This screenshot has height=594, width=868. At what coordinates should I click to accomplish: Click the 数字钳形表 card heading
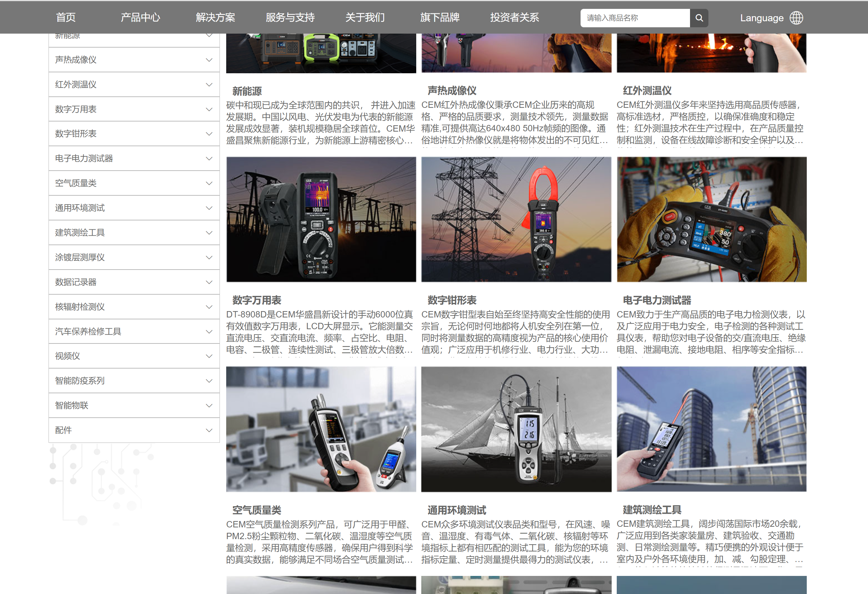coord(452,300)
